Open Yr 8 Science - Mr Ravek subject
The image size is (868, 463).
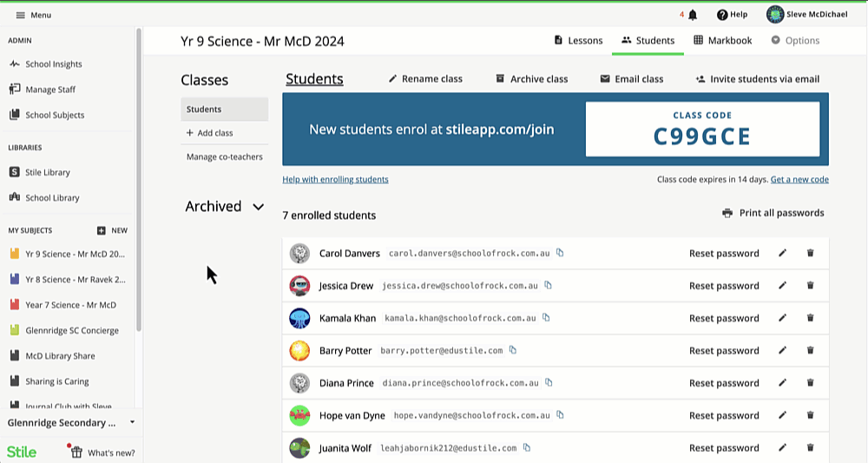[x=68, y=279]
